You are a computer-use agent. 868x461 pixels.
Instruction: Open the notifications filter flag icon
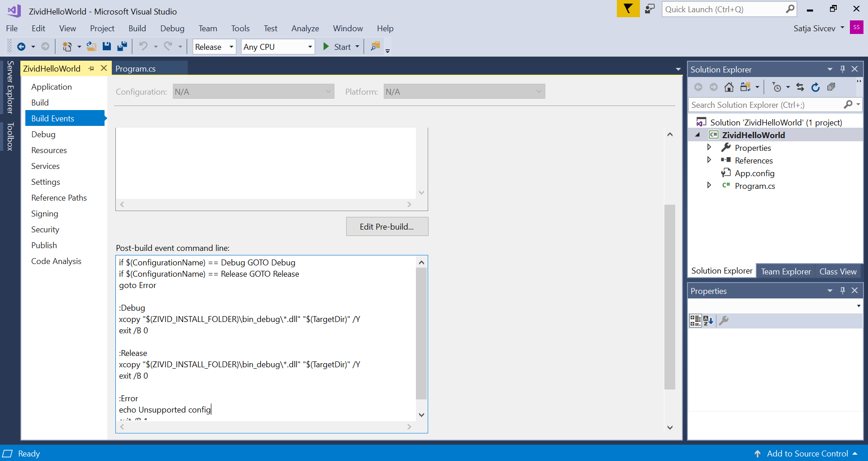pos(628,9)
